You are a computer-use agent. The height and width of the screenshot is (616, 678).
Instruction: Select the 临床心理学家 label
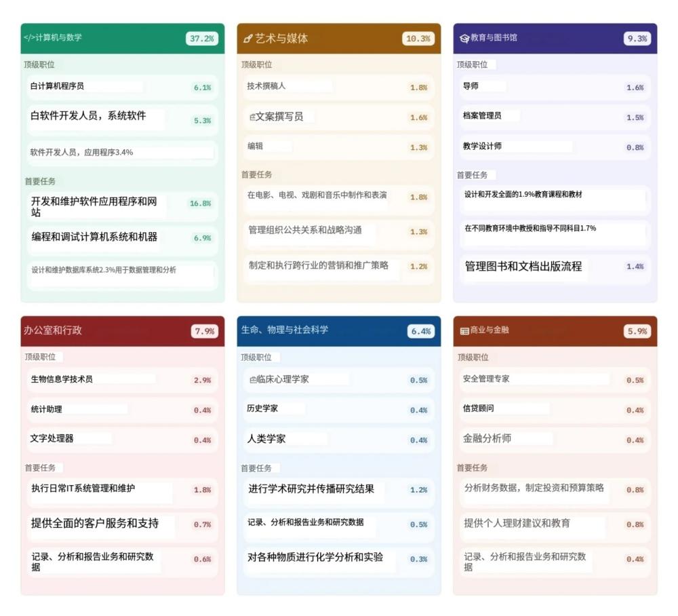pos(283,379)
